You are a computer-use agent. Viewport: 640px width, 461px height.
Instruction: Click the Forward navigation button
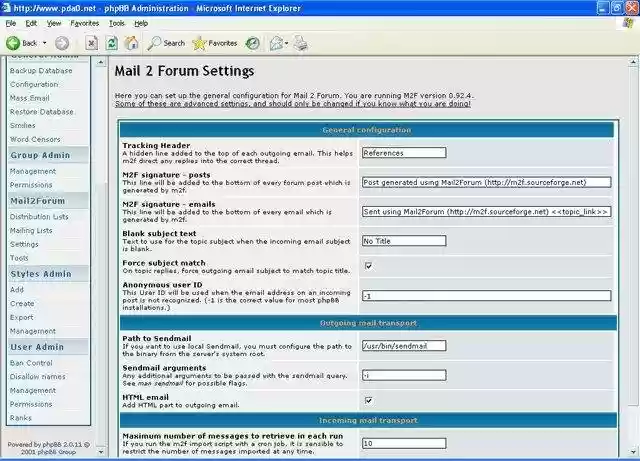pos(62,43)
